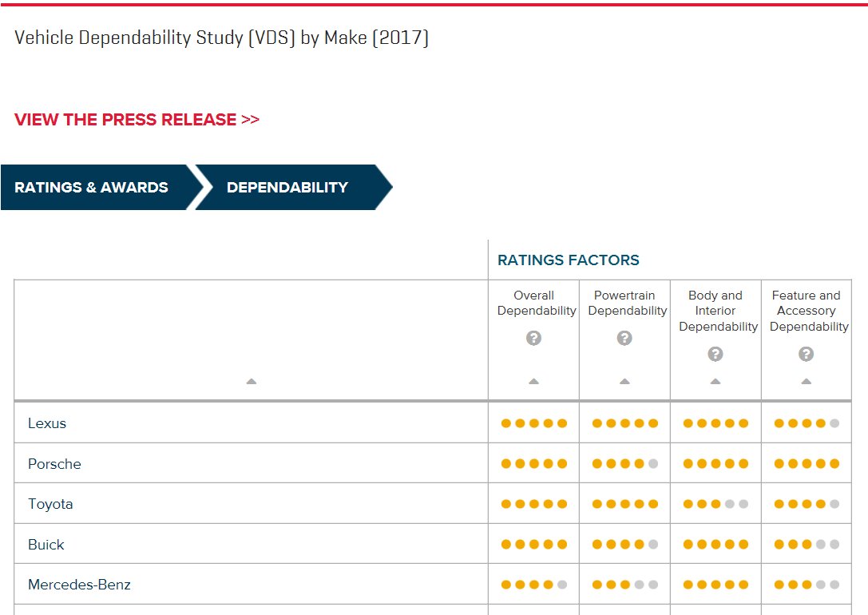Click Lexus overall dependability rating dots
Viewport: 868px width, 615px height.
coord(534,423)
